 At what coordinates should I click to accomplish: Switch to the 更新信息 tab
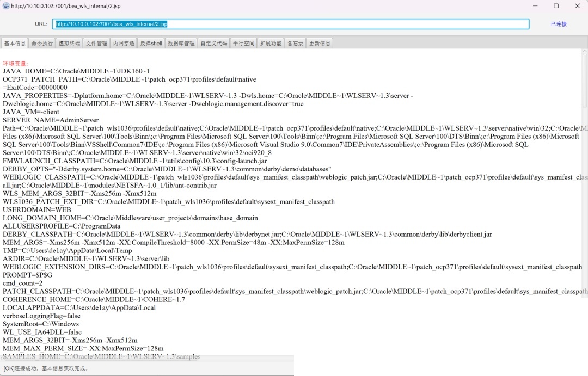click(x=320, y=44)
